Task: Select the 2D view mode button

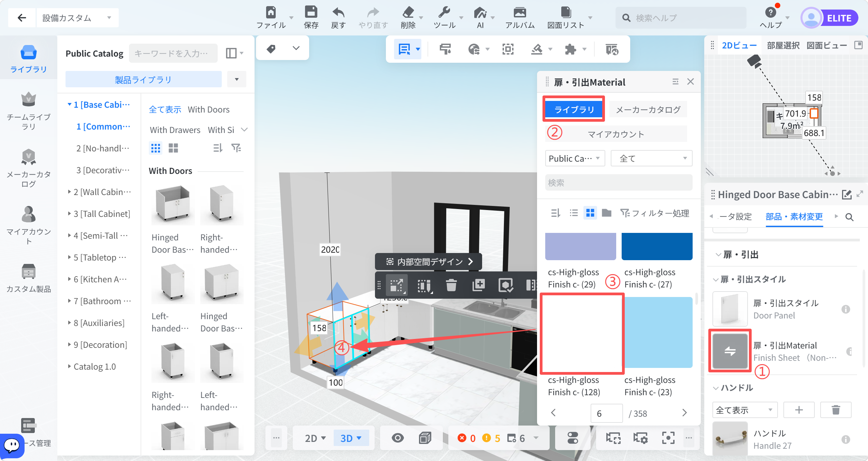Action: [x=315, y=438]
